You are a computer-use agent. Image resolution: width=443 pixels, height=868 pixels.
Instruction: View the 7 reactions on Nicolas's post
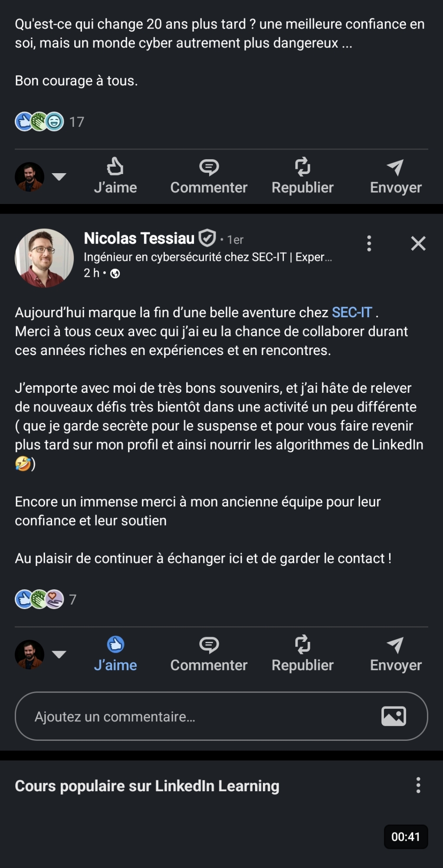(46, 599)
